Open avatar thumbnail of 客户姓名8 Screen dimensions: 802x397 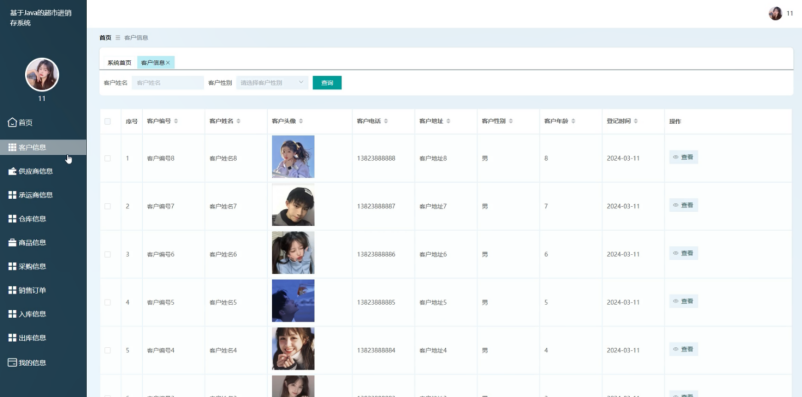pyautogui.click(x=293, y=157)
